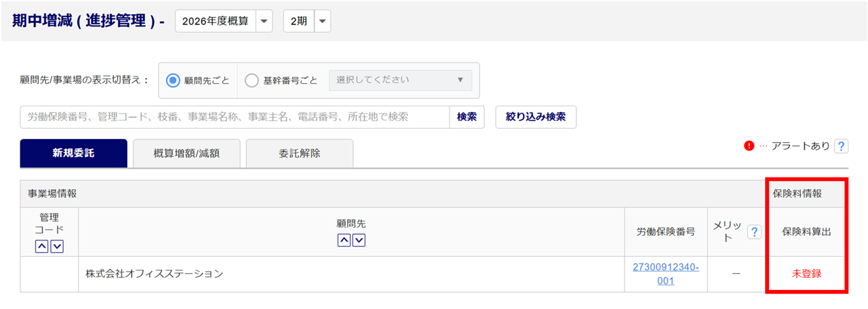The height and width of the screenshot is (309, 868).
Task: Sort 管理コード ascending with up arrow
Action: [x=41, y=247]
